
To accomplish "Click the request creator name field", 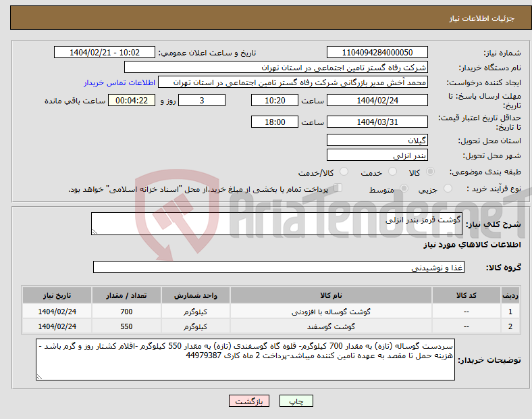I will 293,82.
